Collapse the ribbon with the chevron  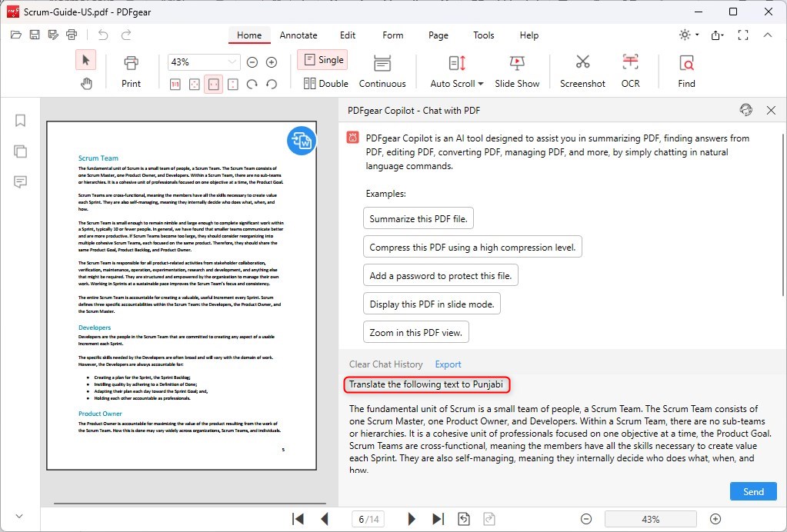(x=768, y=35)
